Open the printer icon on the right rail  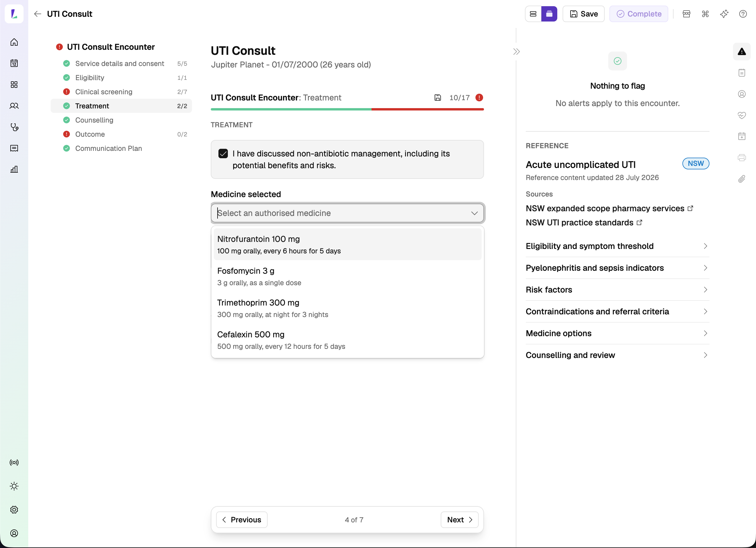coord(742,158)
